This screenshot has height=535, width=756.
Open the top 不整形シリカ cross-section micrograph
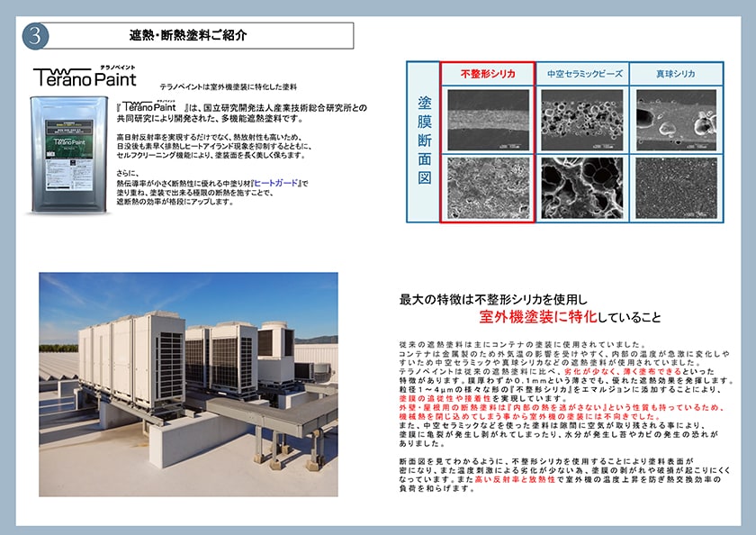click(x=488, y=120)
